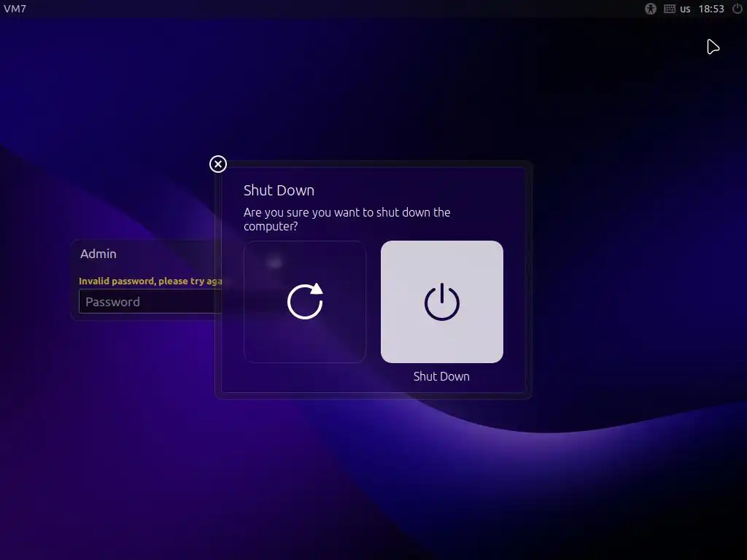The height and width of the screenshot is (560, 747).
Task: Click the restart icon button
Action: [305, 301]
